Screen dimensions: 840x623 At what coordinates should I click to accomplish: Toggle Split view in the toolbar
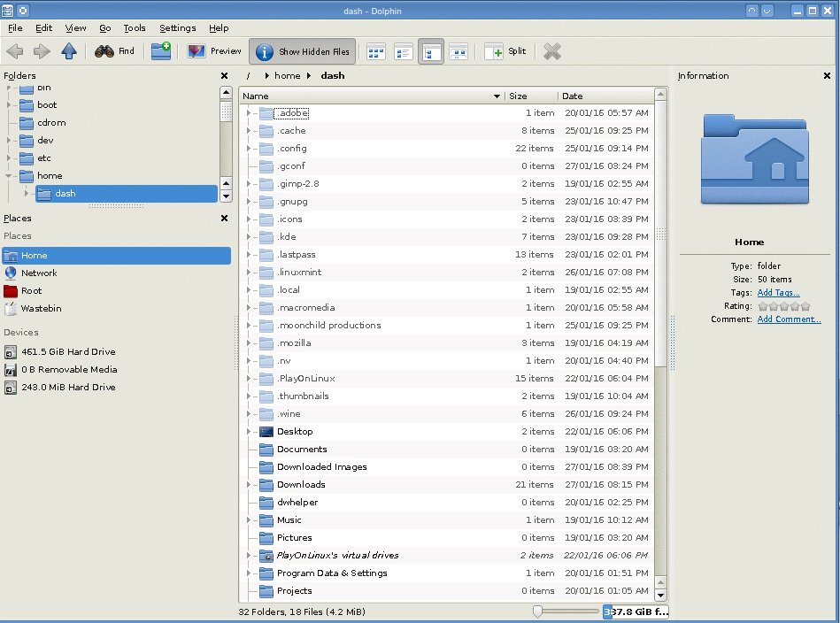pos(505,51)
